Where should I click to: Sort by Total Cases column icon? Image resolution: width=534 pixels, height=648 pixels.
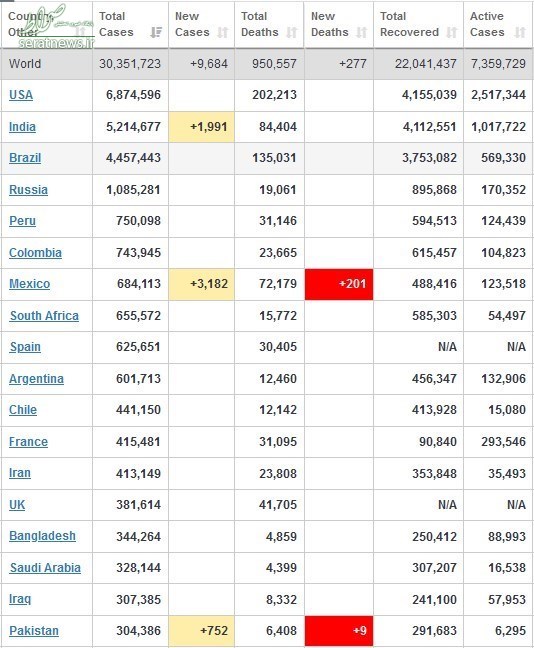(156, 32)
